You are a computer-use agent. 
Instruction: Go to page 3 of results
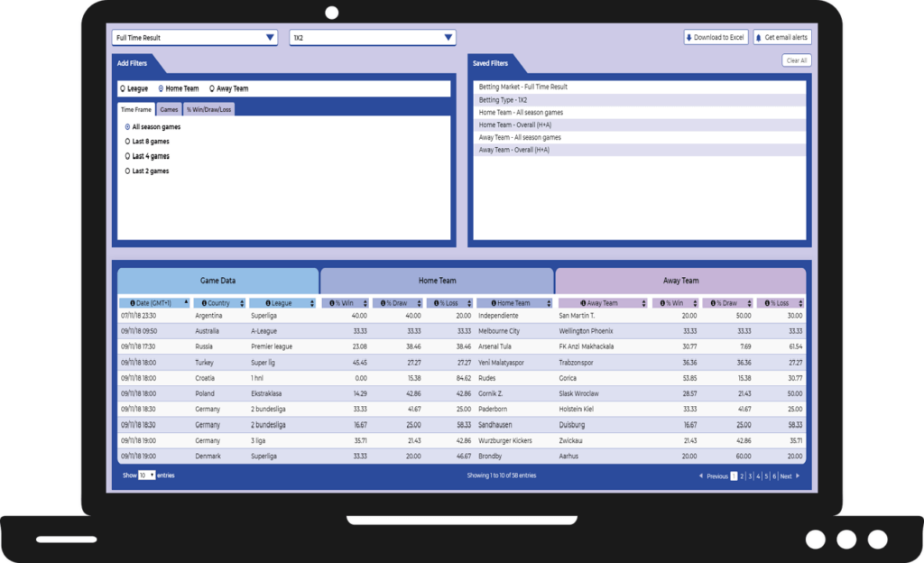click(749, 475)
